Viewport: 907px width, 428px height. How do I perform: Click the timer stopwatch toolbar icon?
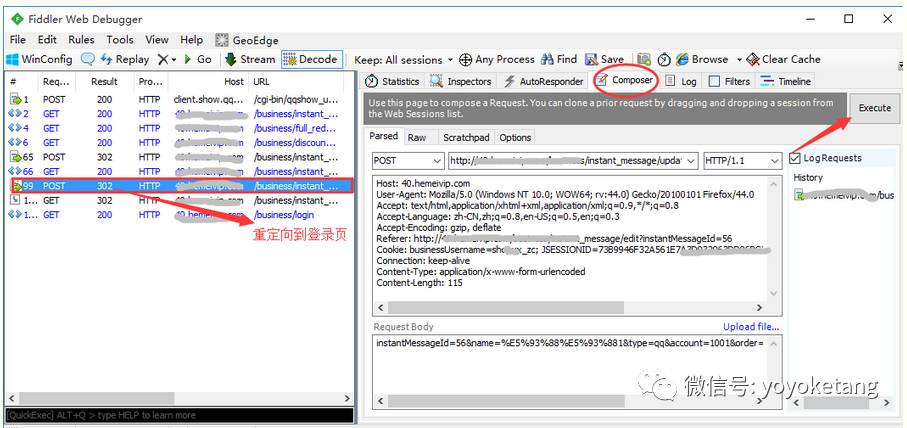664,59
